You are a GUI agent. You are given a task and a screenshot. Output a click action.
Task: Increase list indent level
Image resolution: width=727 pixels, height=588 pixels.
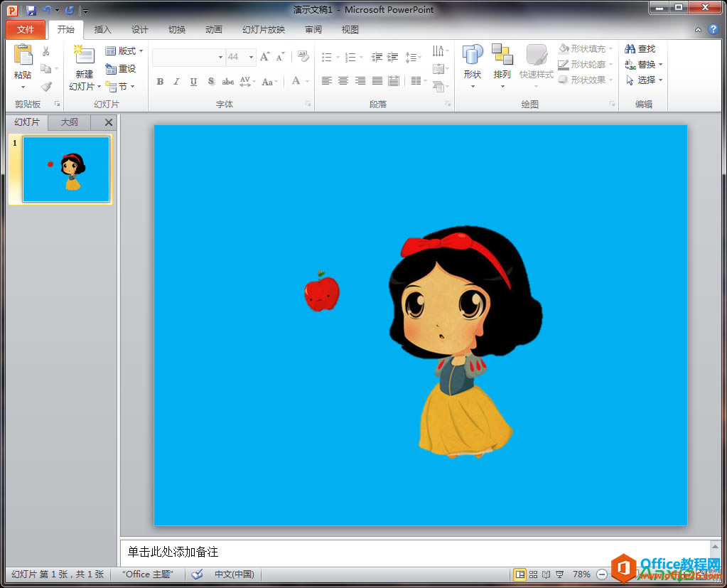393,57
